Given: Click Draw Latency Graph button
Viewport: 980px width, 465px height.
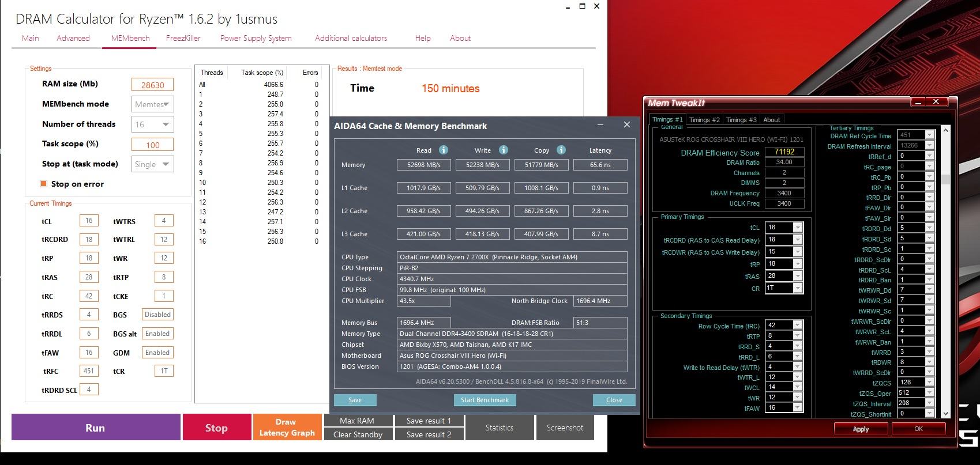Looking at the screenshot, I should point(287,428).
